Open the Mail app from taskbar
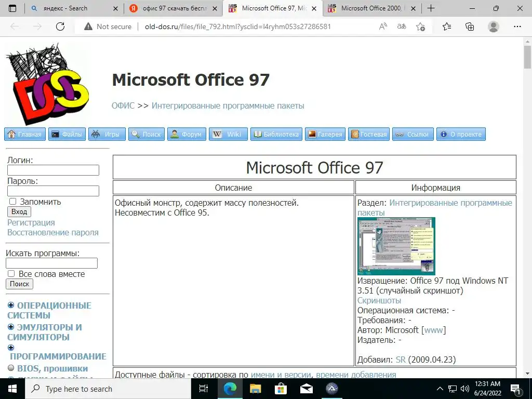The image size is (532, 399). pyautogui.click(x=306, y=389)
